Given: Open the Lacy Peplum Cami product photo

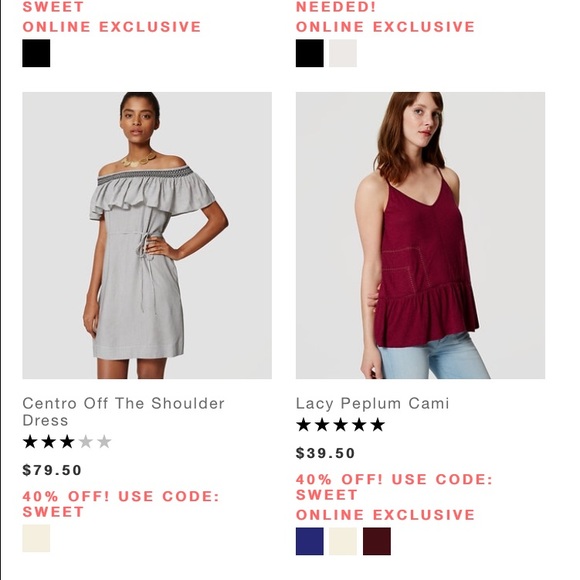Looking at the screenshot, I should pos(420,235).
